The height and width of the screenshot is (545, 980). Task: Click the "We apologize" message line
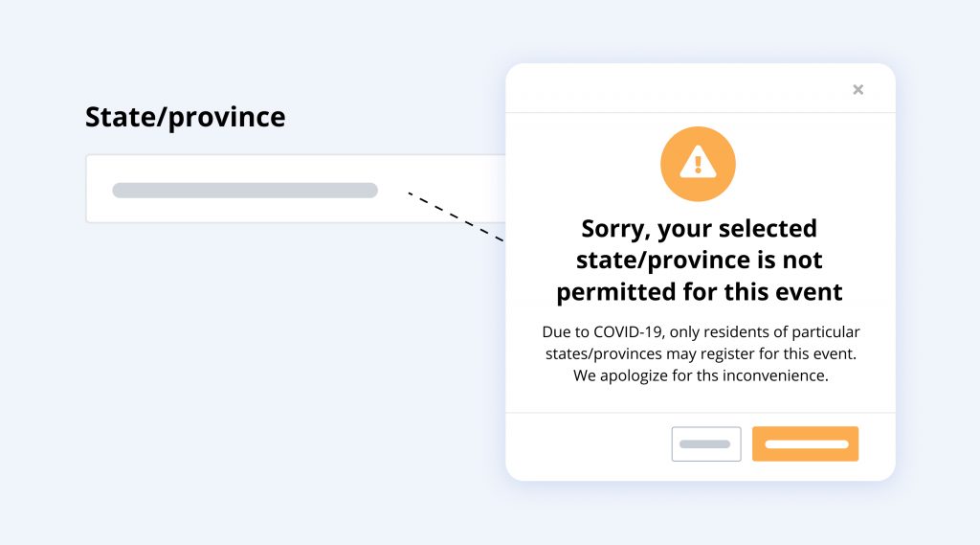pyautogui.click(x=701, y=375)
